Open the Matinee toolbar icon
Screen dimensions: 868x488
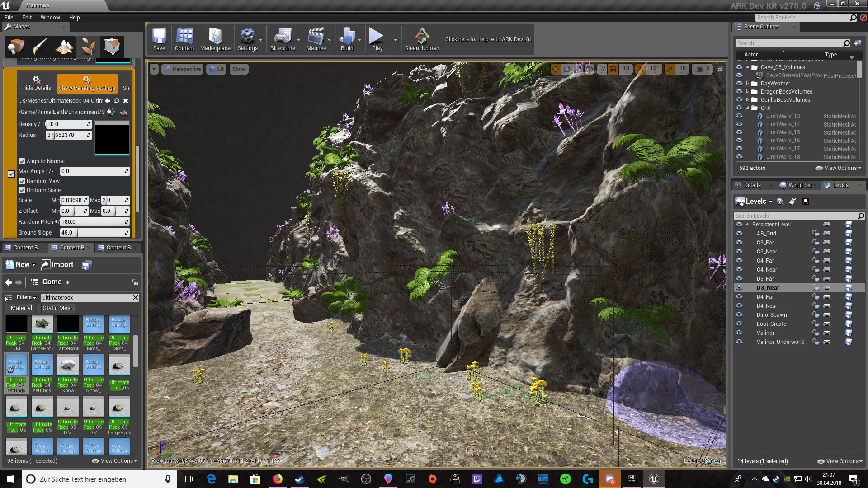pos(316,39)
